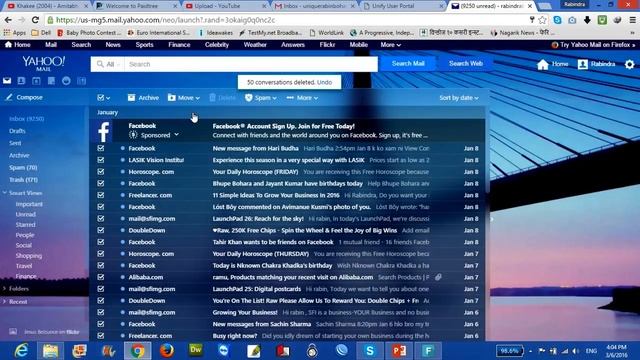Open File Explorer from the taskbar
The height and width of the screenshot is (360, 640).
[51, 351]
